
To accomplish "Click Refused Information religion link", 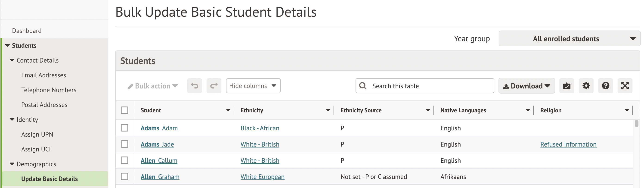I will pyautogui.click(x=569, y=144).
